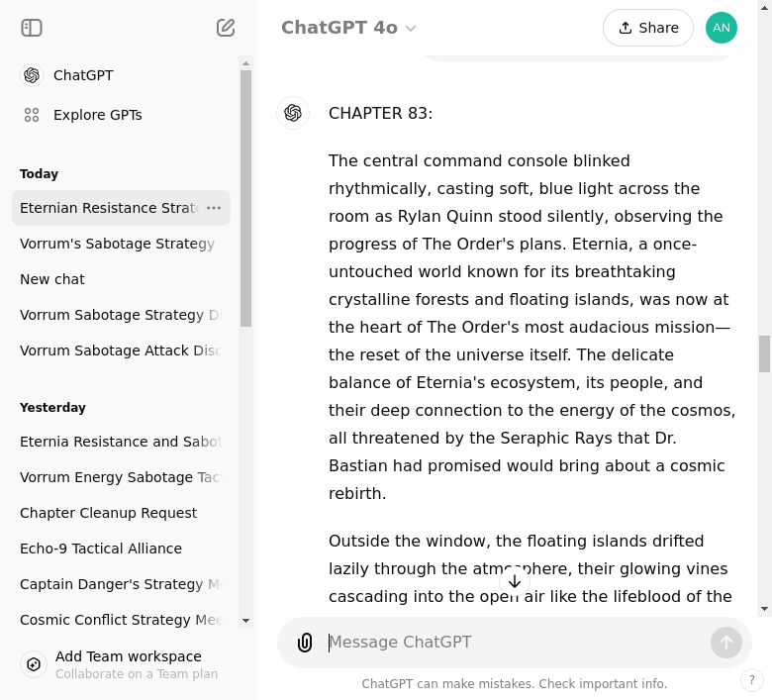The width and height of the screenshot is (772, 700).
Task: Start a new chat with pencil icon
Action: point(226,28)
